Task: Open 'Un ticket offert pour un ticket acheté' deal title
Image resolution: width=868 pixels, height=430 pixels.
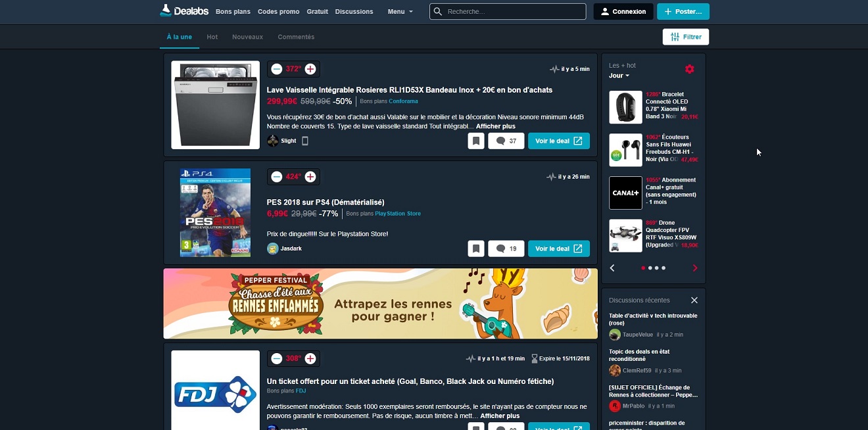Action: [x=410, y=381]
